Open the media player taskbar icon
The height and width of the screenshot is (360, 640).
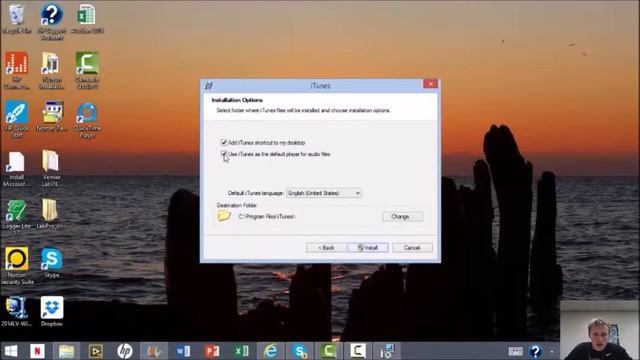[96, 351]
